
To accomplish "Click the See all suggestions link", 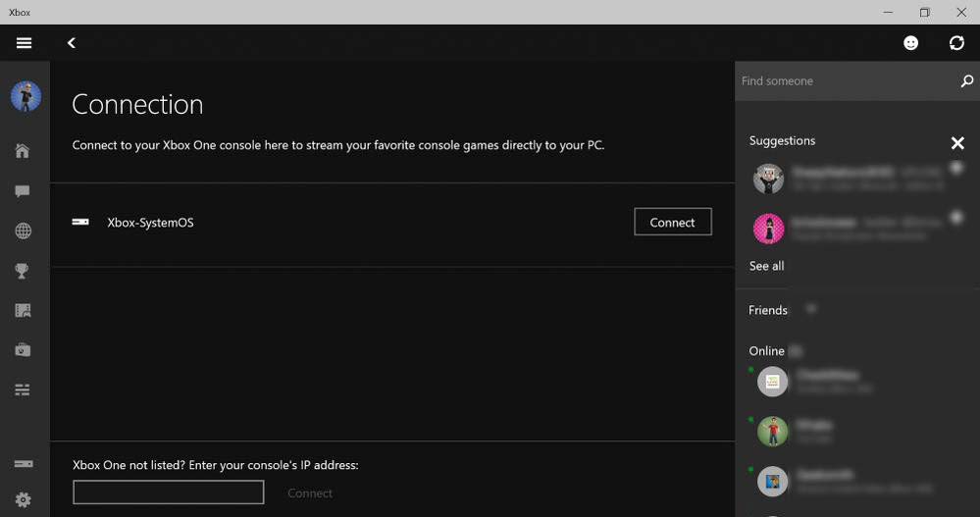I will click(767, 266).
